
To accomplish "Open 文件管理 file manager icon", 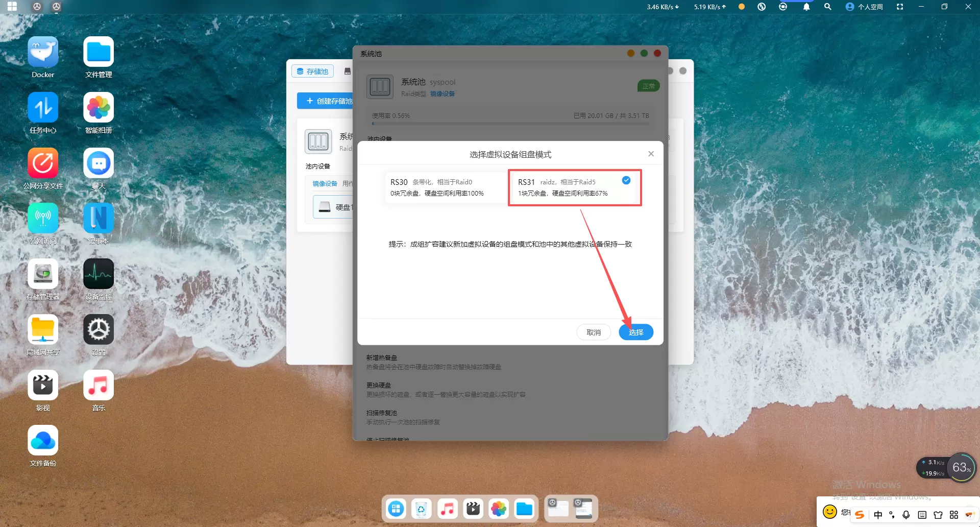I will click(x=99, y=52).
